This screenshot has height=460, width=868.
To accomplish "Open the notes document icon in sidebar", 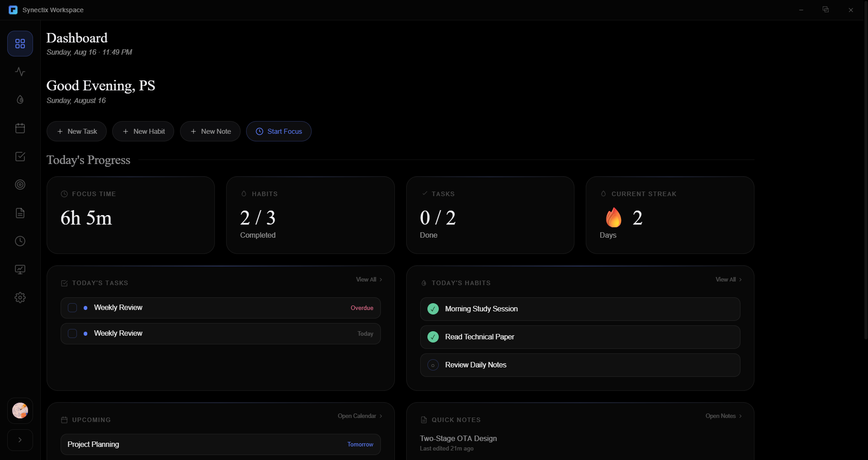I will pyautogui.click(x=20, y=213).
